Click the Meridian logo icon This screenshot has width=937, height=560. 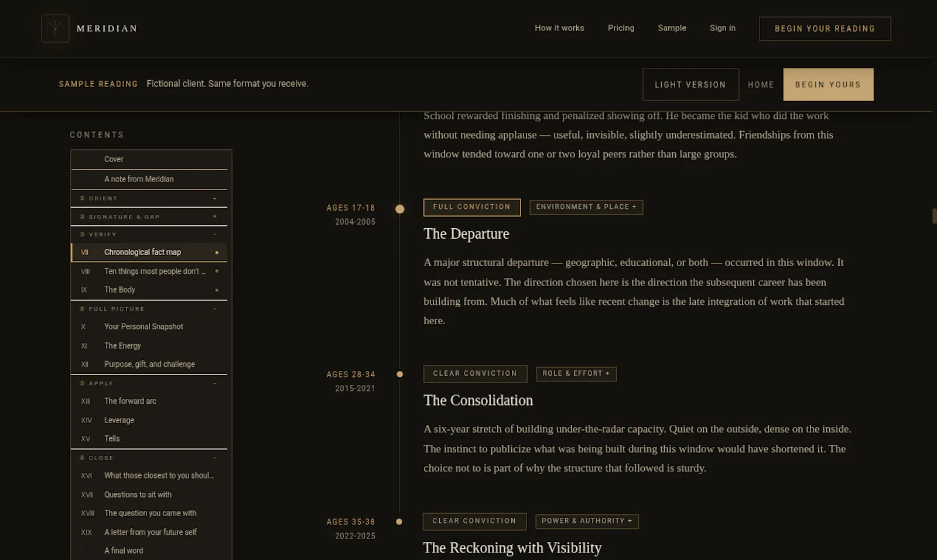tap(55, 28)
